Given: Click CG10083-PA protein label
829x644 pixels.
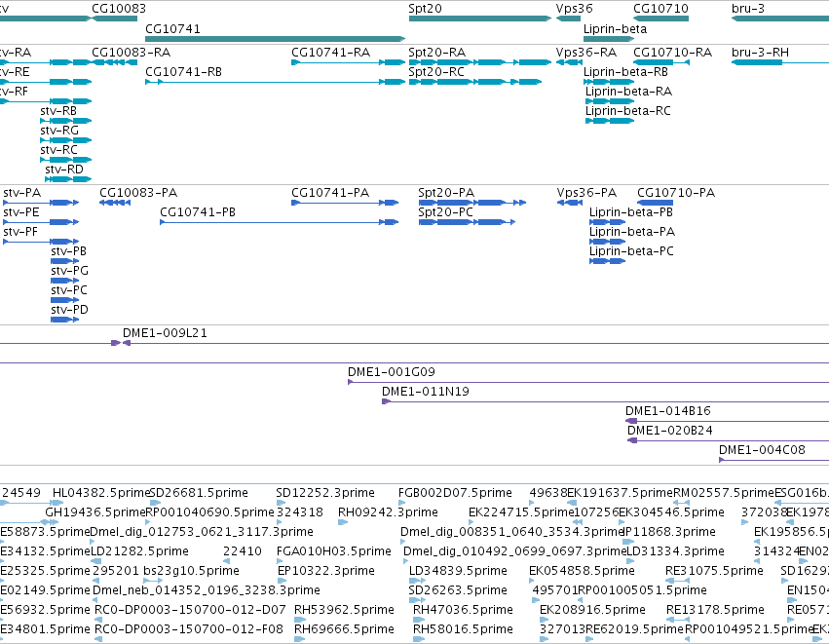Looking at the screenshot, I should [138, 193].
